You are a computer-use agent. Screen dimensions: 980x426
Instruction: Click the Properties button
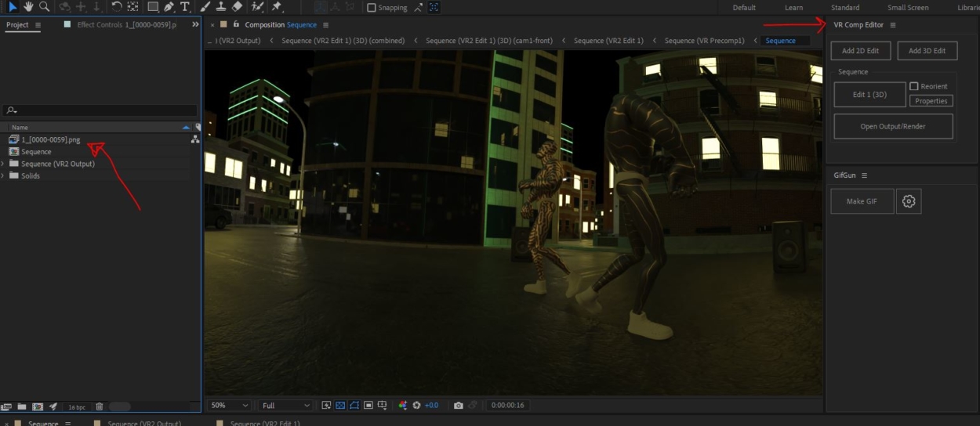click(931, 101)
